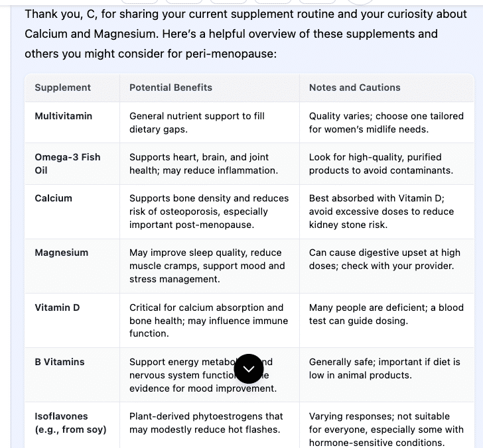483x448 pixels.
Task: Click the Supplement column header
Action: point(63,87)
